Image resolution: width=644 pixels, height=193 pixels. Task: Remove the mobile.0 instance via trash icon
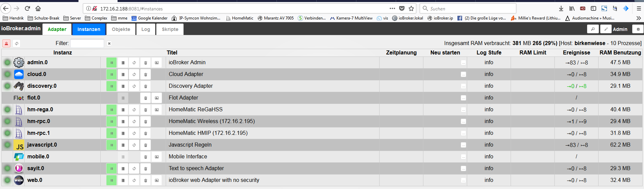146,157
